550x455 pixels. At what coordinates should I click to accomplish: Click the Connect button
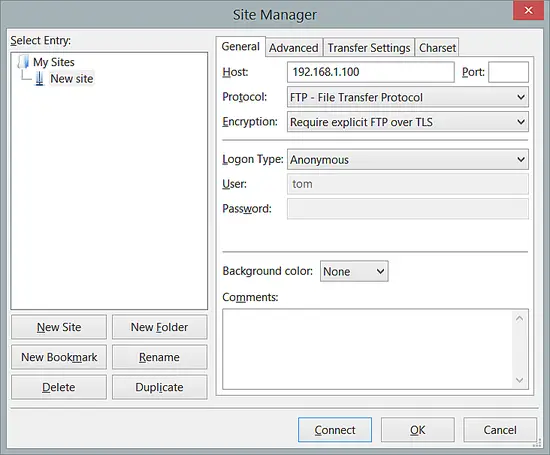[335, 430]
